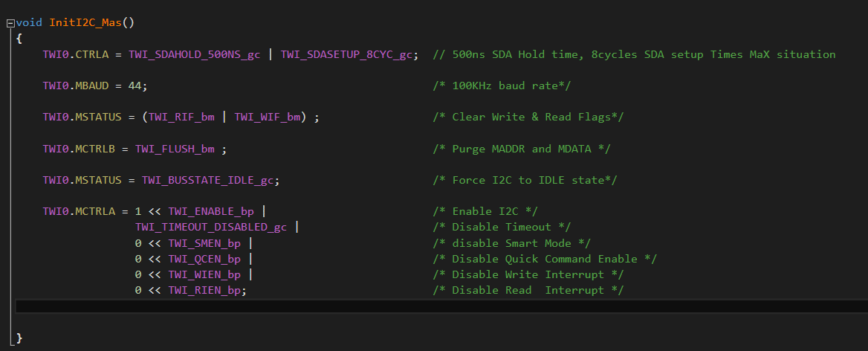Click the TWI_SMEN_bp token
The image size is (868, 351).
pyautogui.click(x=204, y=243)
